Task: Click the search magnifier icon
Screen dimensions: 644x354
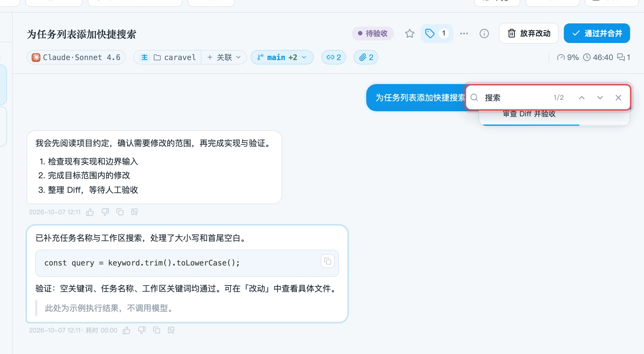Action: [474, 97]
